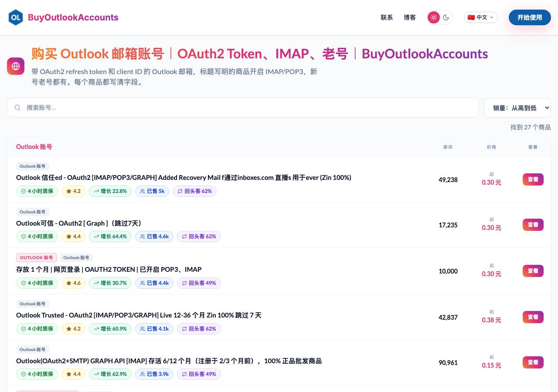Click the 找到 27 个商品 result count
The width and height of the screenshot is (558, 392).
tap(531, 127)
